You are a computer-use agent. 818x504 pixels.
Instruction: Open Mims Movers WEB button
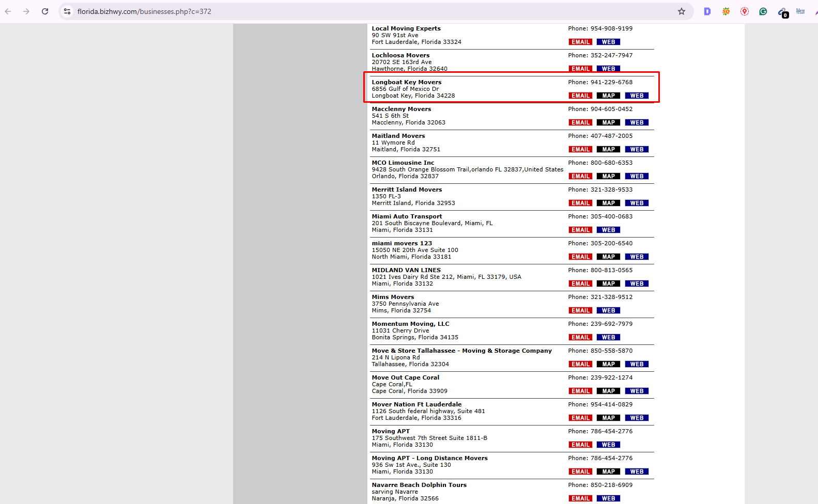pos(608,311)
